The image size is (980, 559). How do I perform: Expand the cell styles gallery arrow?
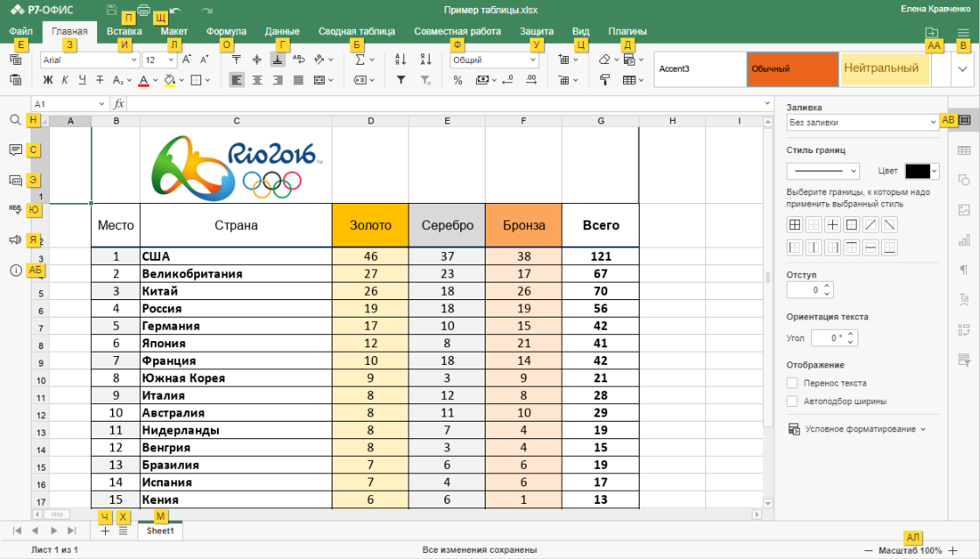click(x=962, y=69)
